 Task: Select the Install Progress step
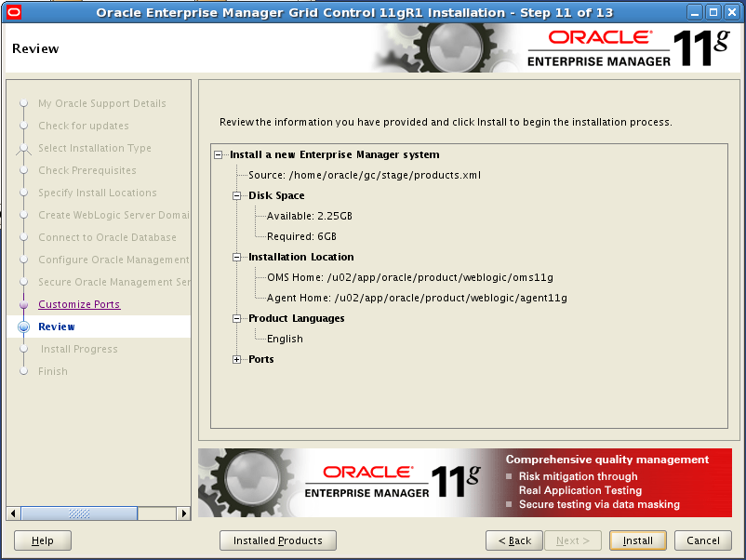coord(79,349)
